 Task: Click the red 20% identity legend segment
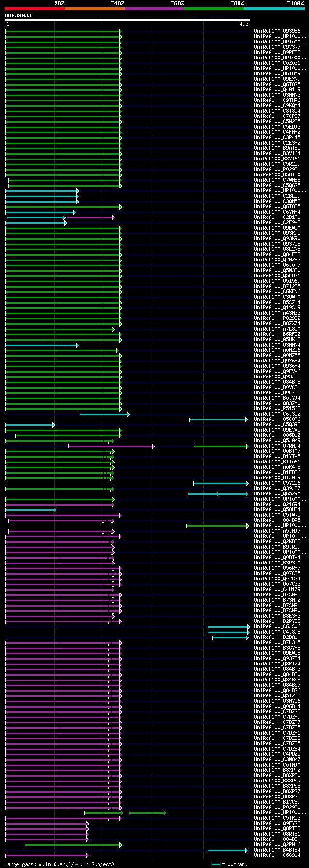click(35, 8)
